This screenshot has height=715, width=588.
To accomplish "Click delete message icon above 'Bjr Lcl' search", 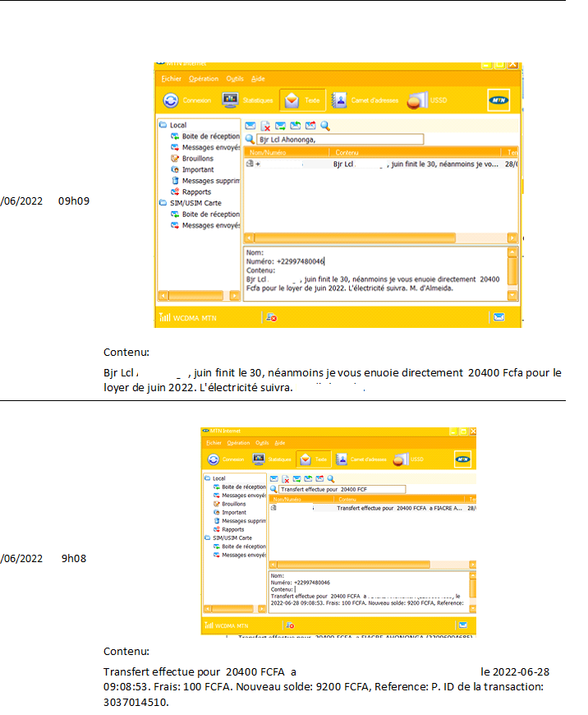I will (x=265, y=126).
